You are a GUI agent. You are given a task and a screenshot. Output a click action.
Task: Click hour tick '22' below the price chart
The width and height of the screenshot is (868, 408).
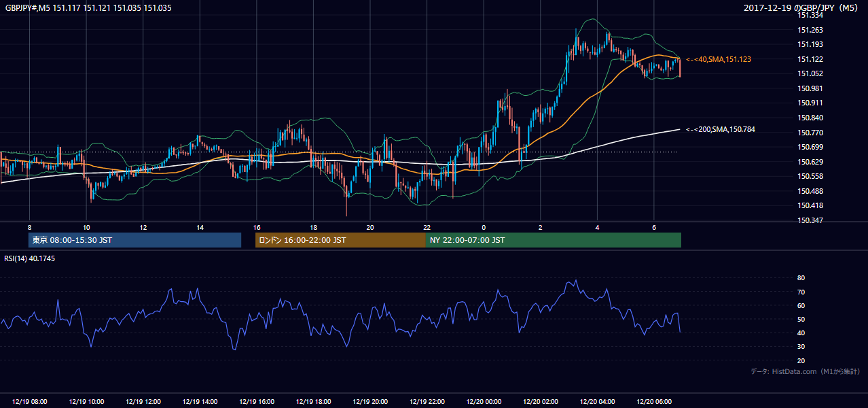tap(427, 228)
